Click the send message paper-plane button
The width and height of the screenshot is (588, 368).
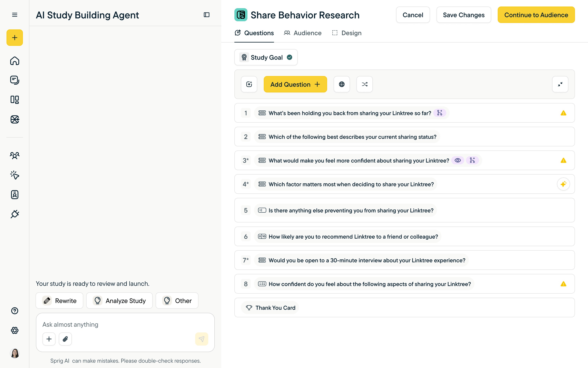click(x=202, y=339)
